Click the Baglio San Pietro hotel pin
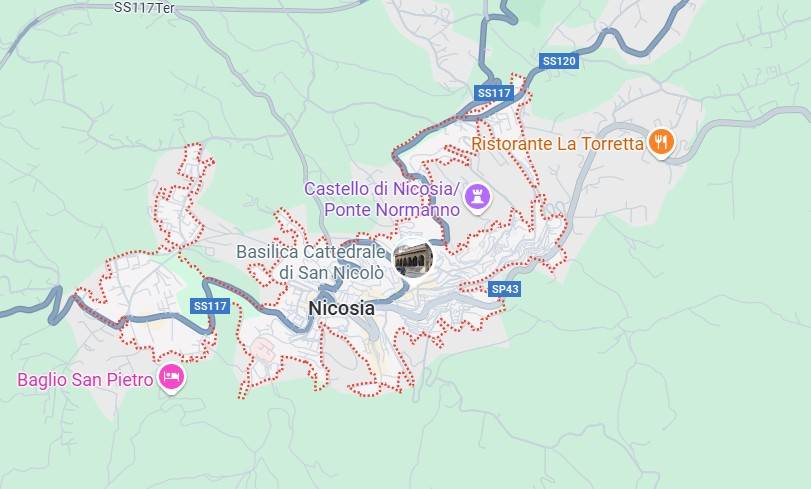The width and height of the screenshot is (811, 489). 172,378
